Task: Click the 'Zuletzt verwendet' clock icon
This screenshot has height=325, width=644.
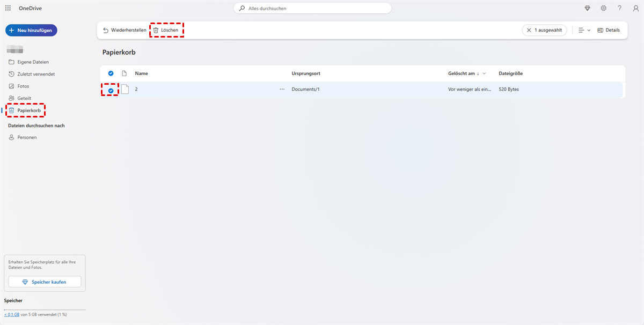Action: 12,74
